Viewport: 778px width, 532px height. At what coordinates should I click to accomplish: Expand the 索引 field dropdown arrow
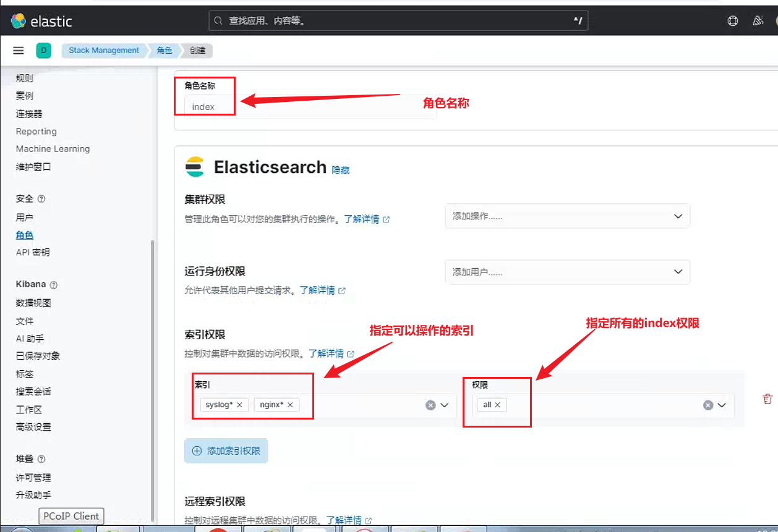(444, 405)
